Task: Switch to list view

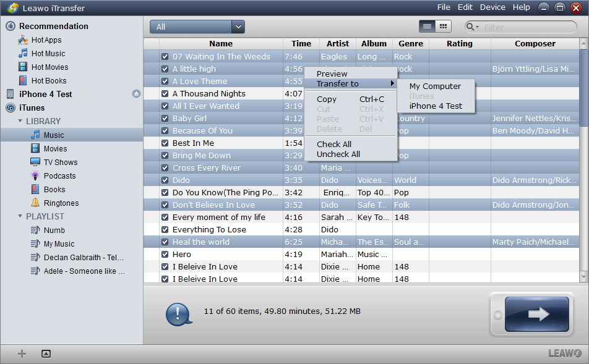Action: point(427,27)
